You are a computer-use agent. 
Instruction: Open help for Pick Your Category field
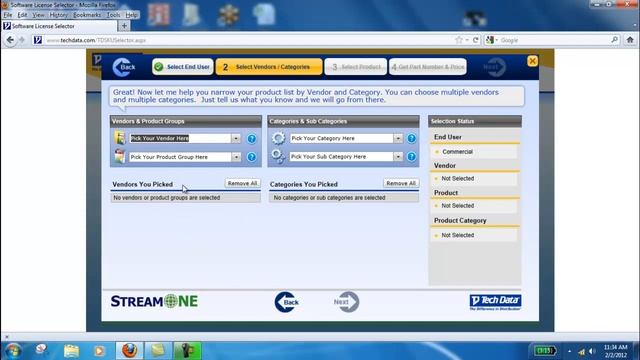pyautogui.click(x=411, y=138)
